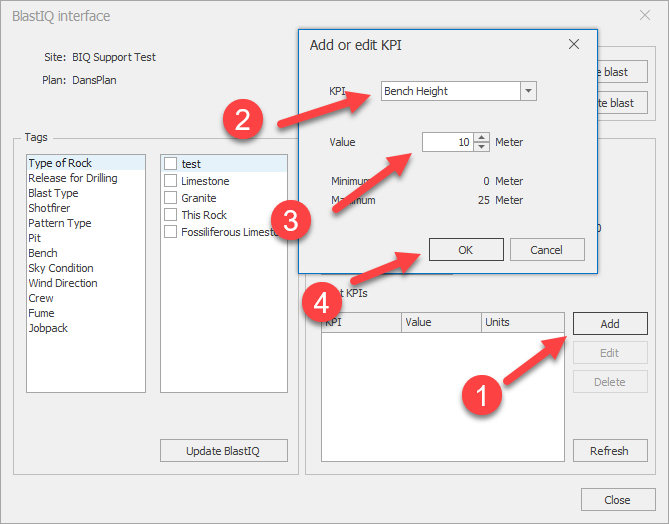Click the Add KPI button
Screen dimensions: 669x524
610,324
